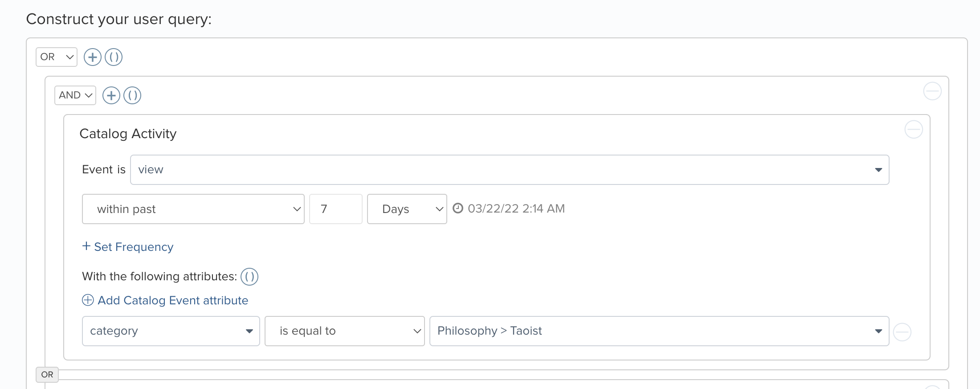Click the clock icon beside the date
The width and height of the screenshot is (980, 389).
pyautogui.click(x=458, y=208)
